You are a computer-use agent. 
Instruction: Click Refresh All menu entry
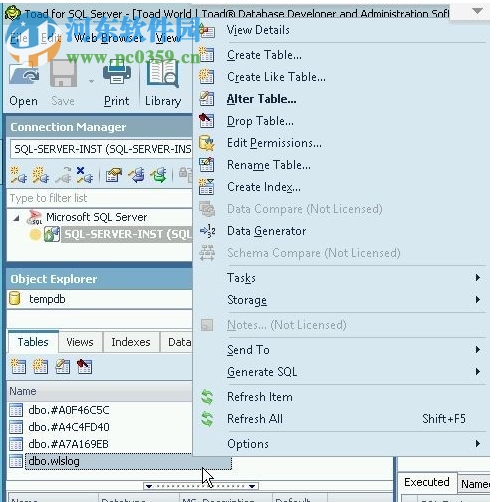pos(255,419)
